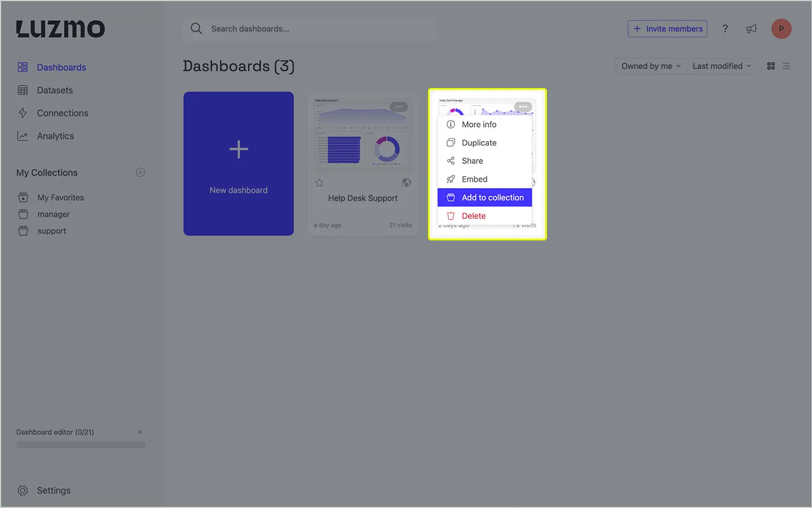Image resolution: width=812 pixels, height=508 pixels.
Task: Open the support collection
Action: coord(52,231)
